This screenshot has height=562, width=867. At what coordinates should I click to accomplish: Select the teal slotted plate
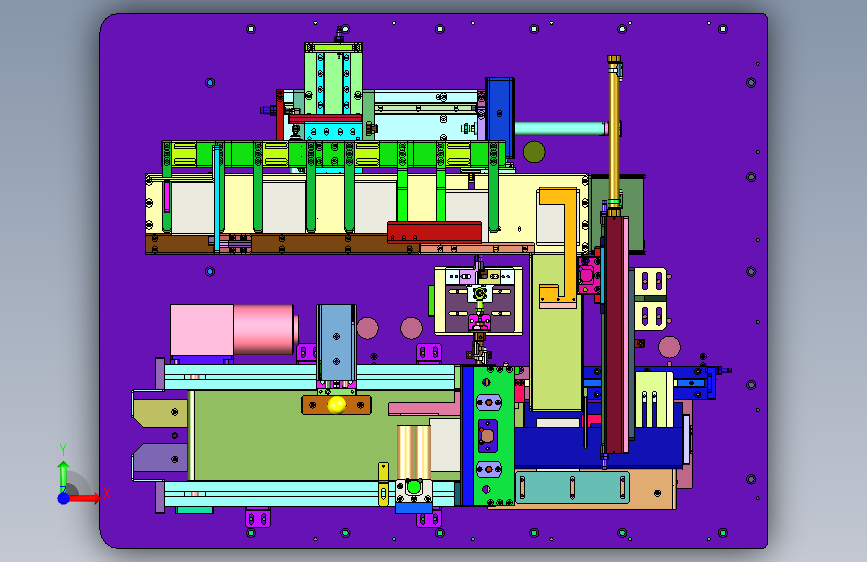pyautogui.click(x=572, y=487)
